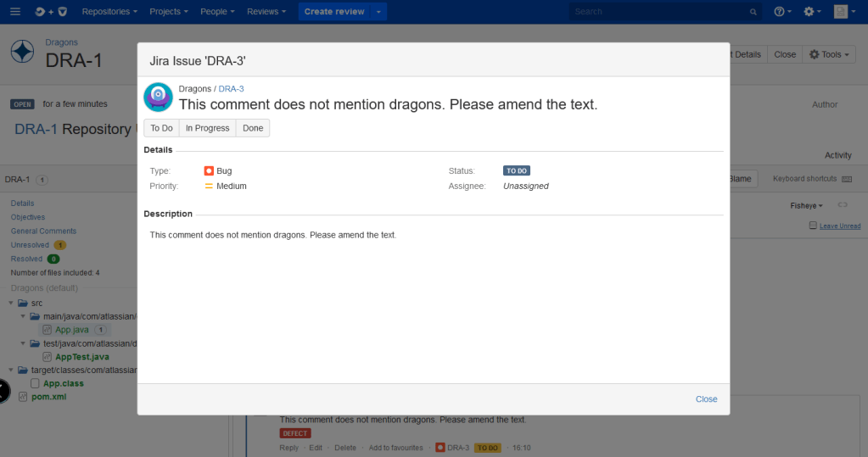Open the administration gear menu
Viewport: 868px width, 457px height.
click(x=812, y=12)
